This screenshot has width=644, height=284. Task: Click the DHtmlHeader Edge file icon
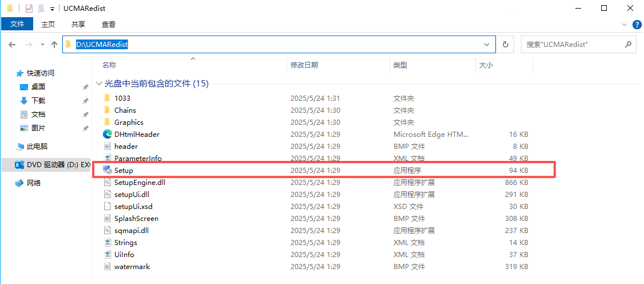pos(107,134)
